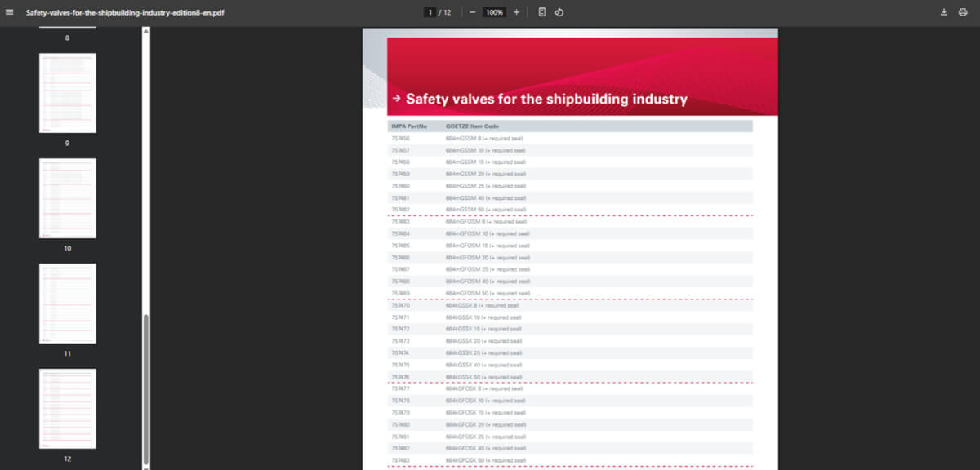Click the sidebar scrollbar up arrow

[146, 31]
